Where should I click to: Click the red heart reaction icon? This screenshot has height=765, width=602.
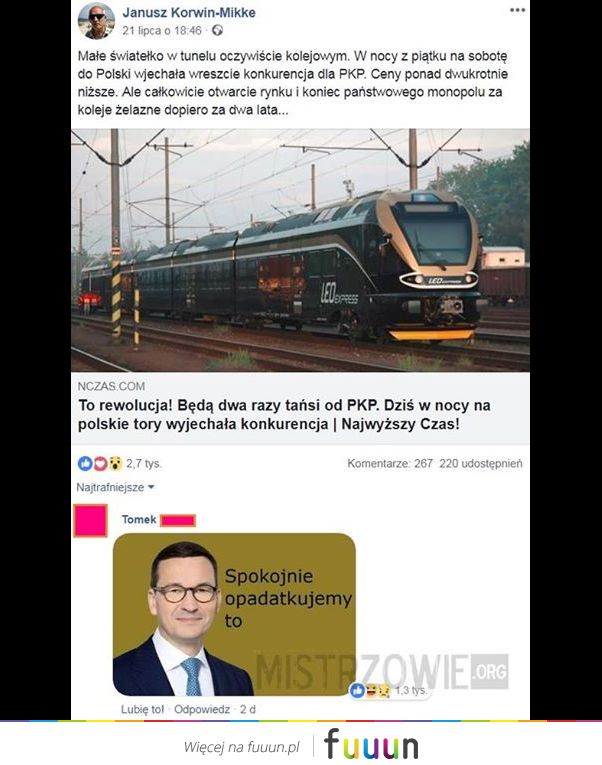point(100,463)
